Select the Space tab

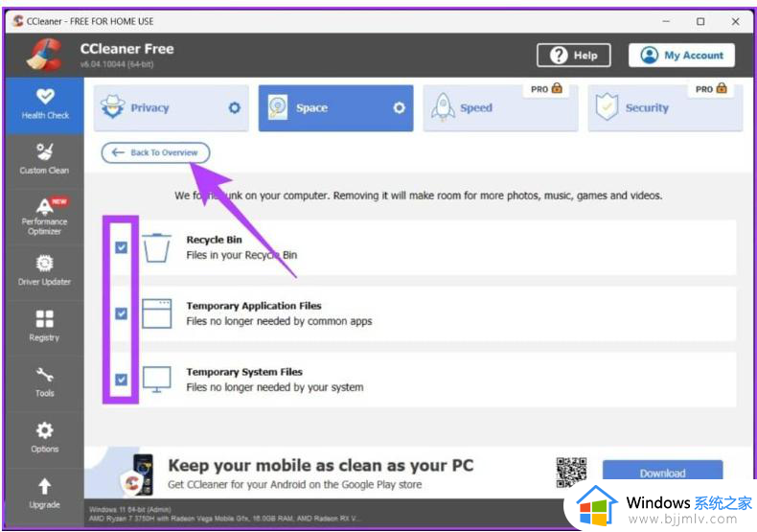[x=335, y=107]
